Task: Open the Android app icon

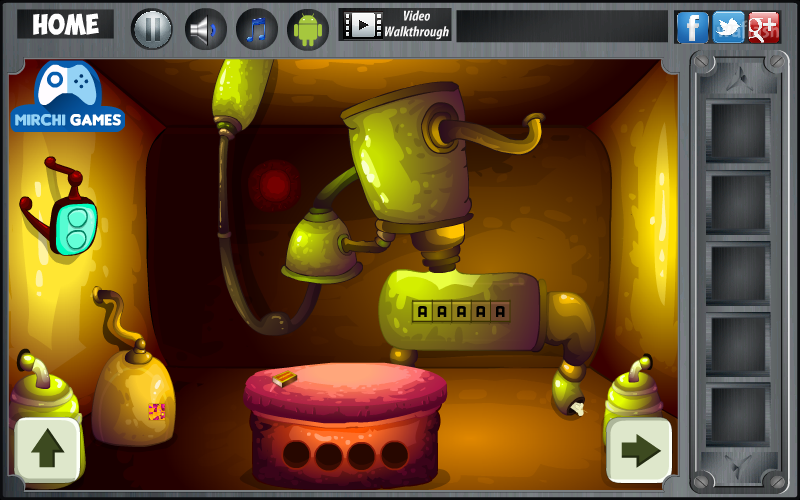Action: pyautogui.click(x=308, y=29)
